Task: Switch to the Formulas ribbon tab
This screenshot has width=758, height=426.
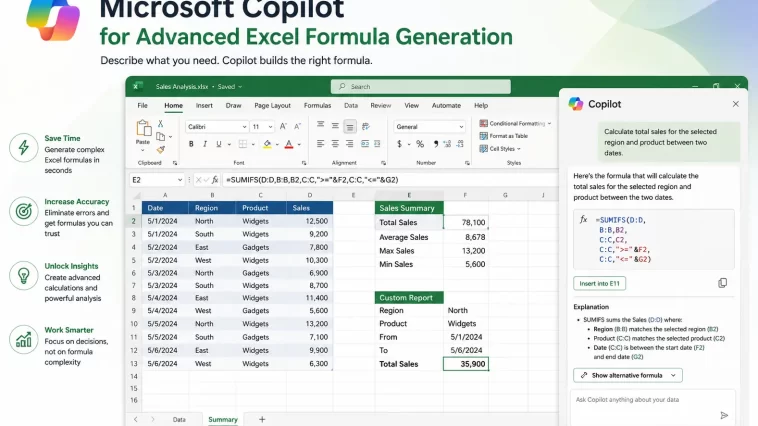Action: (317, 105)
